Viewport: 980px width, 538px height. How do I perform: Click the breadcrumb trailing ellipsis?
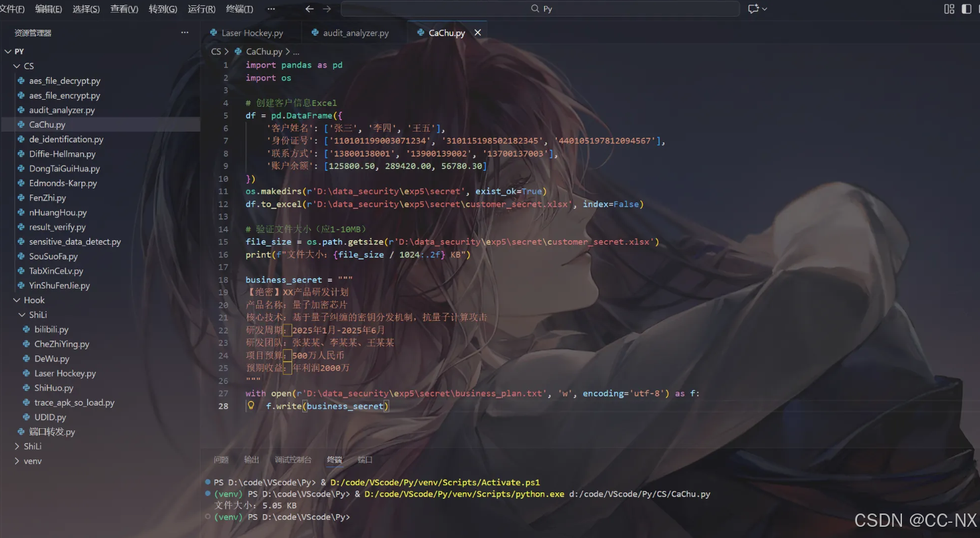click(x=296, y=52)
